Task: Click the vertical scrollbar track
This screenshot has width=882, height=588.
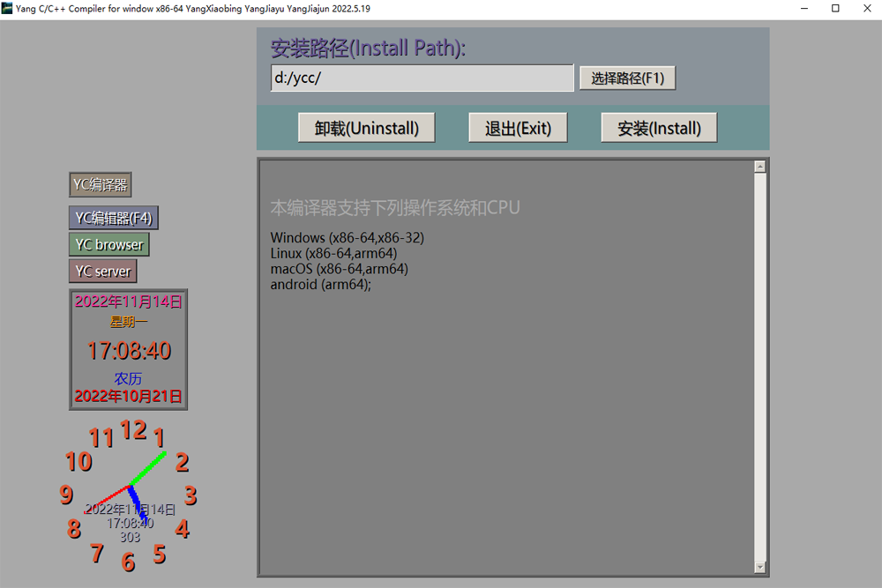Action: [760, 365]
